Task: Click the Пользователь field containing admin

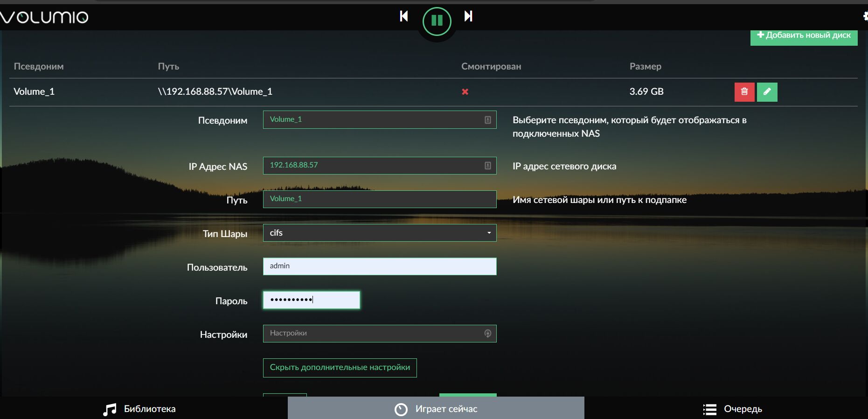Action: (379, 266)
